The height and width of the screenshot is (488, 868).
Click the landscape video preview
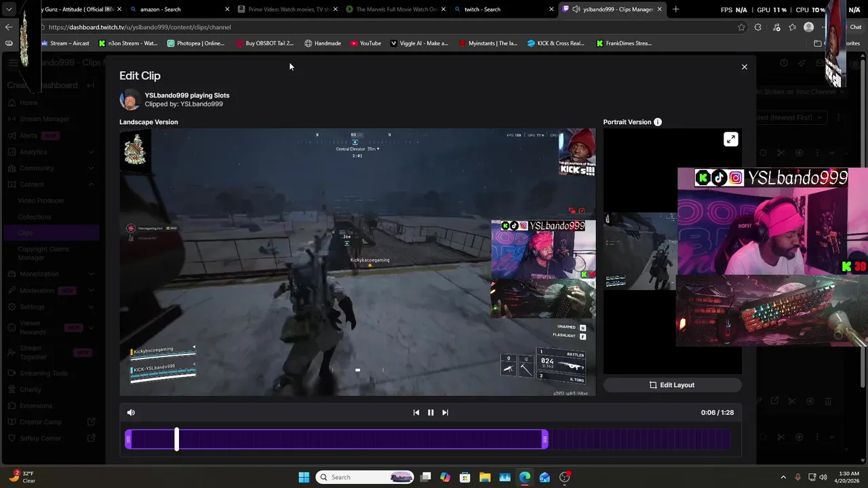click(357, 262)
